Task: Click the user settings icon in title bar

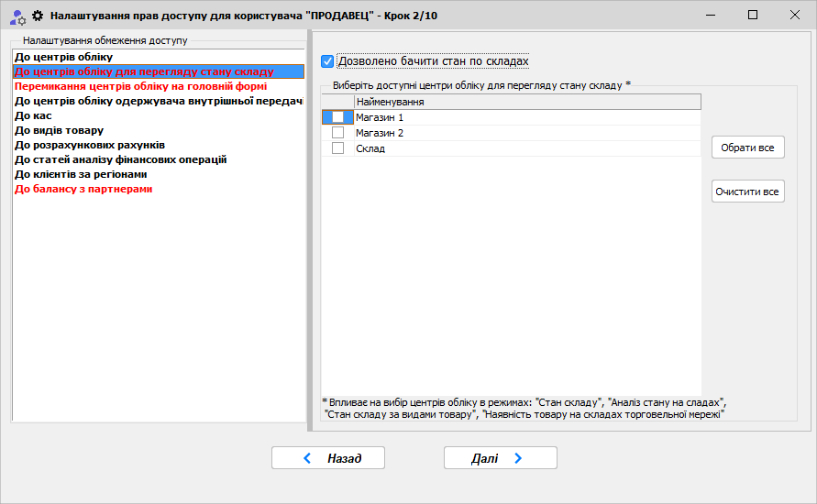Action: (17, 16)
